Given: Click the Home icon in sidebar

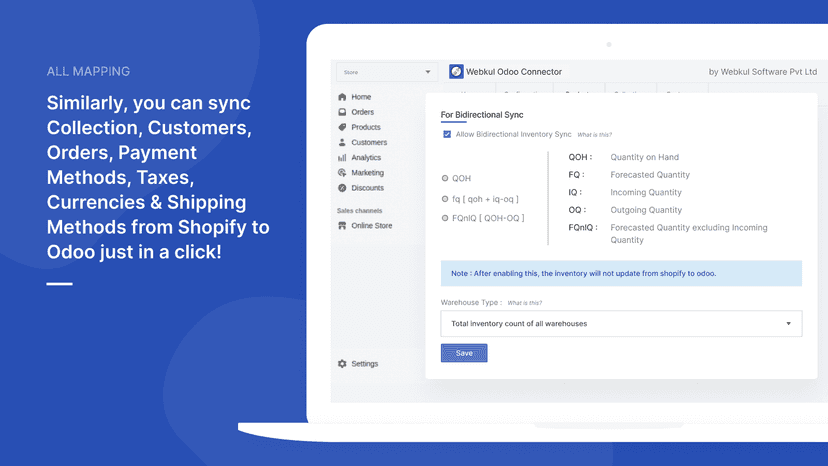Looking at the screenshot, I should coord(342,97).
